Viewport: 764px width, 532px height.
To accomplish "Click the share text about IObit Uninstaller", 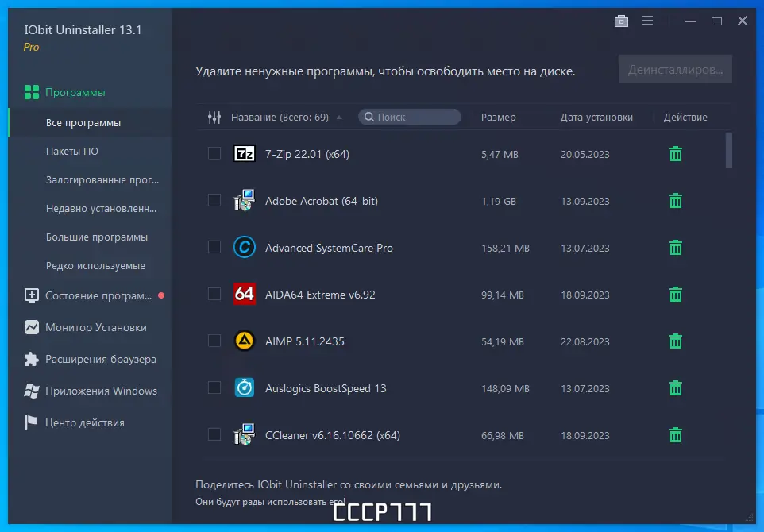I will click(x=349, y=484).
